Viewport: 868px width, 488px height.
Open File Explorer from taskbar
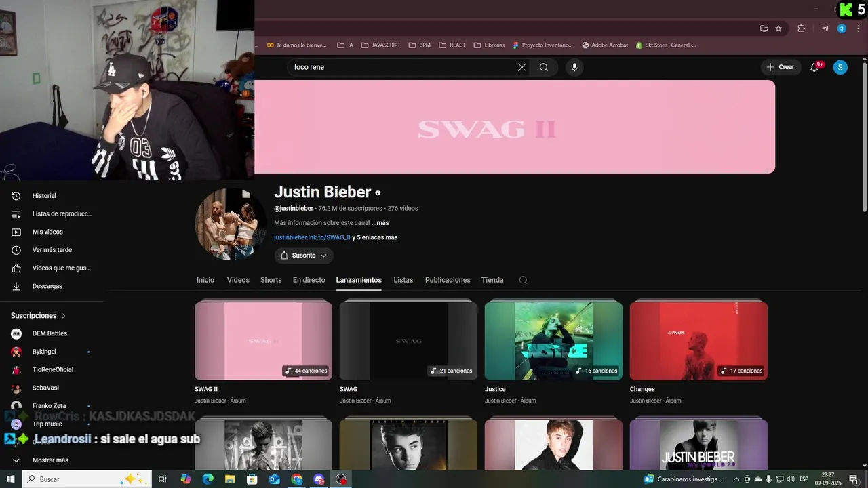[230, 479]
